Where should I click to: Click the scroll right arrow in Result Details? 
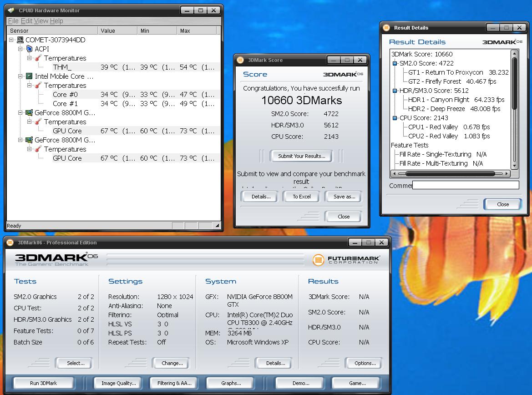507,174
